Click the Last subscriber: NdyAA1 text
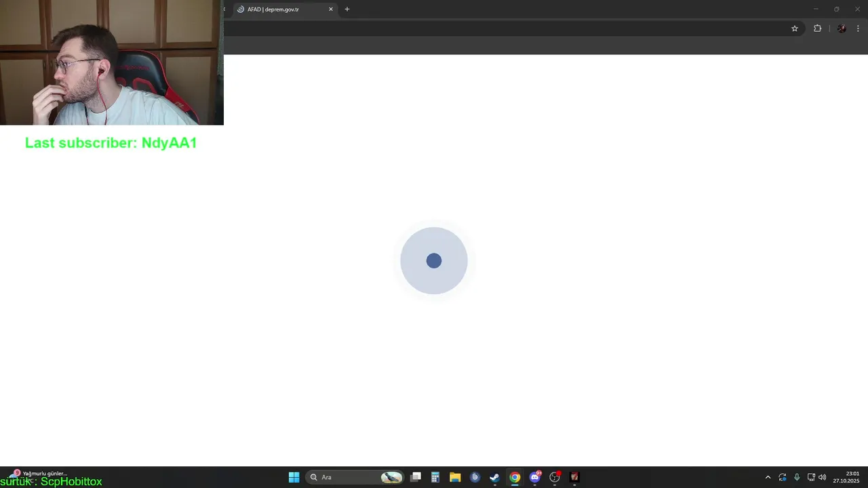The height and width of the screenshot is (488, 868). click(111, 143)
